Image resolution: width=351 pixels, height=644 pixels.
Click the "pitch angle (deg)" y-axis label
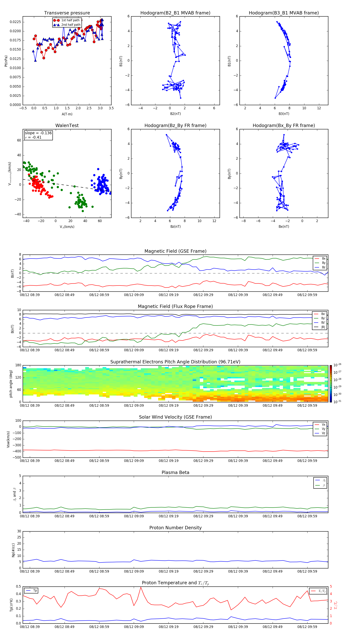tap(11, 384)
